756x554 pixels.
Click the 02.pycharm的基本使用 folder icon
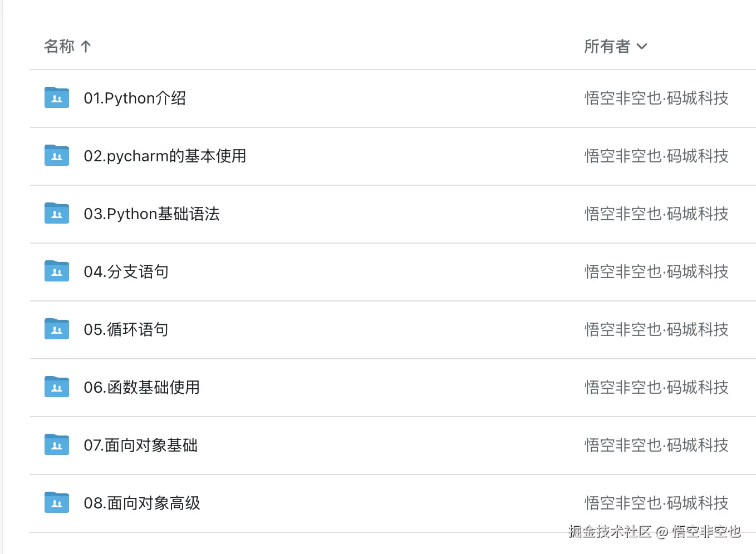click(57, 156)
